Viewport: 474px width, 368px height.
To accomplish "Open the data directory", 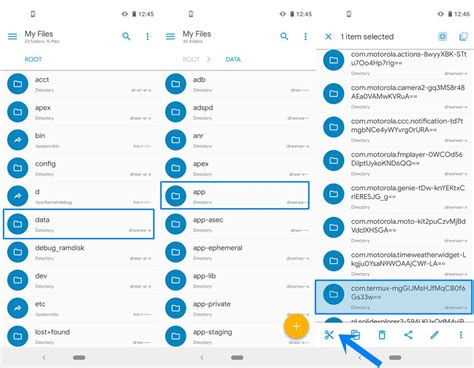I will click(79, 224).
